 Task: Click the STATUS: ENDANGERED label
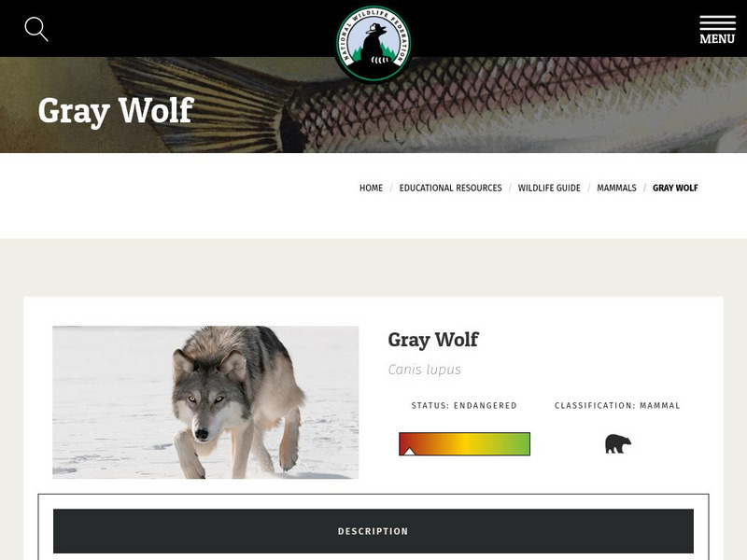(464, 406)
